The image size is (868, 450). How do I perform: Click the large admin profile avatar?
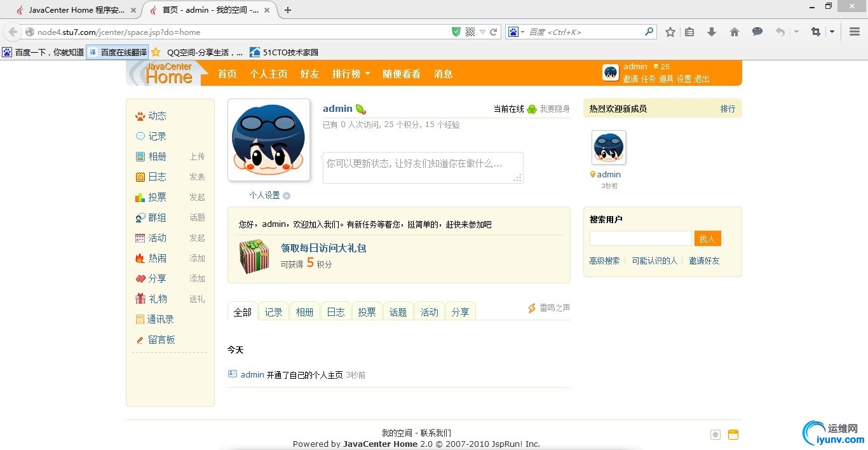[269, 140]
